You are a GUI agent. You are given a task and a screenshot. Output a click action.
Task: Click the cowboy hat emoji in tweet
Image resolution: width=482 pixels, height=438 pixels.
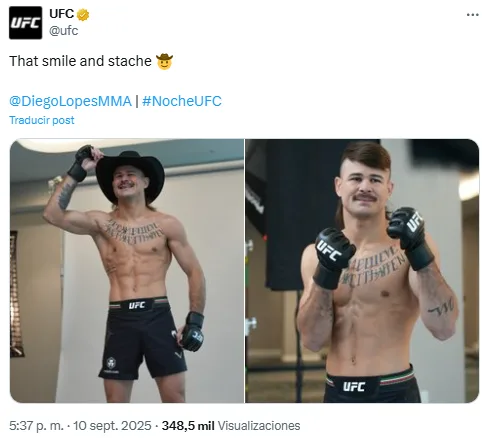click(164, 61)
